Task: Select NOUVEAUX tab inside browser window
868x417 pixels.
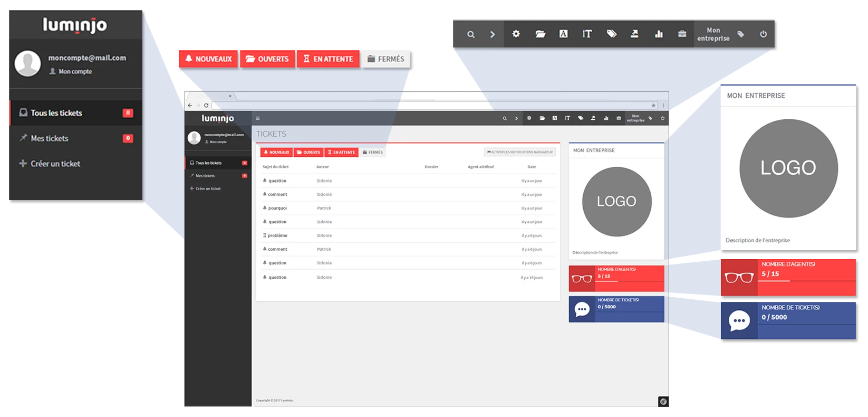Action: [276, 152]
